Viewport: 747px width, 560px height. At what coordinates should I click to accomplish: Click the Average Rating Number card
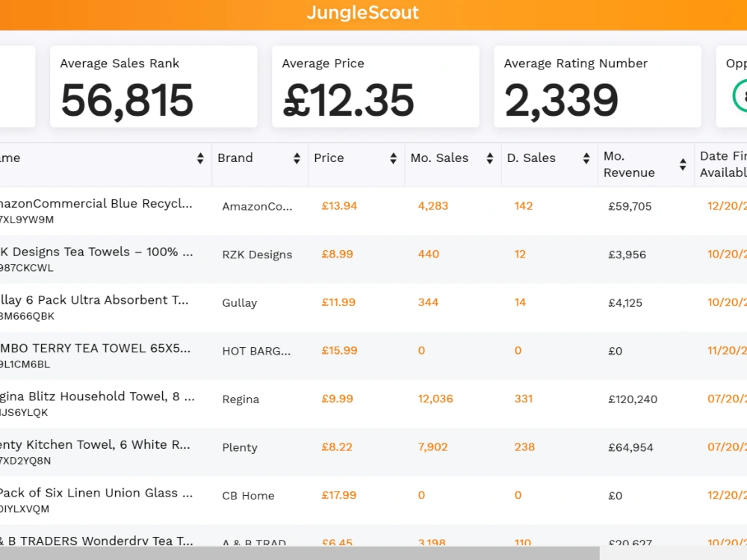click(x=598, y=87)
